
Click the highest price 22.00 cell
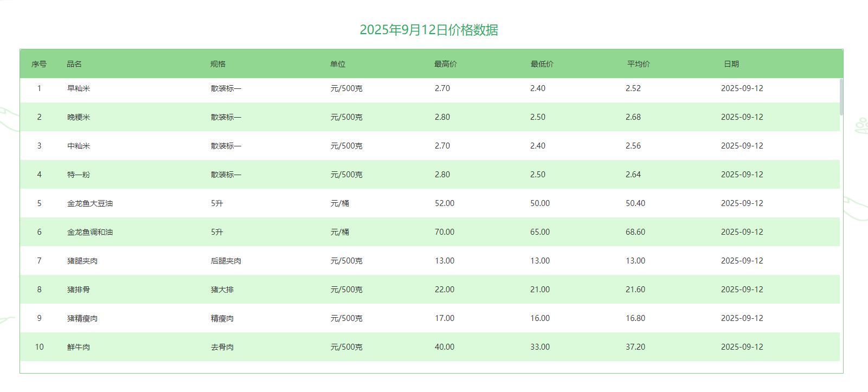445,290
